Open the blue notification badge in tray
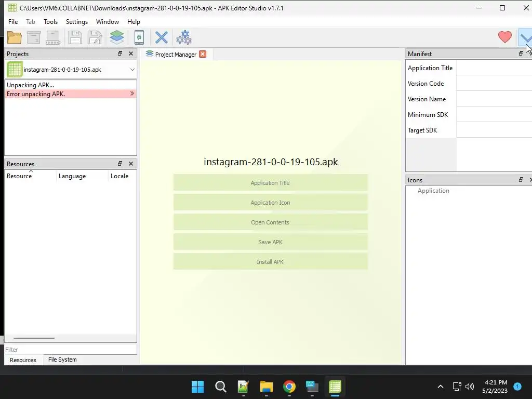Image resolution: width=532 pixels, height=399 pixels. coord(517,386)
